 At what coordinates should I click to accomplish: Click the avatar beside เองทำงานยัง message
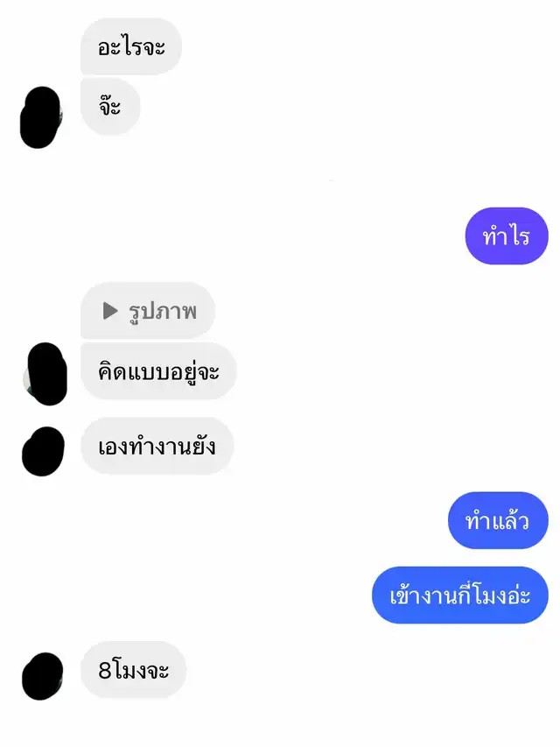point(43,451)
